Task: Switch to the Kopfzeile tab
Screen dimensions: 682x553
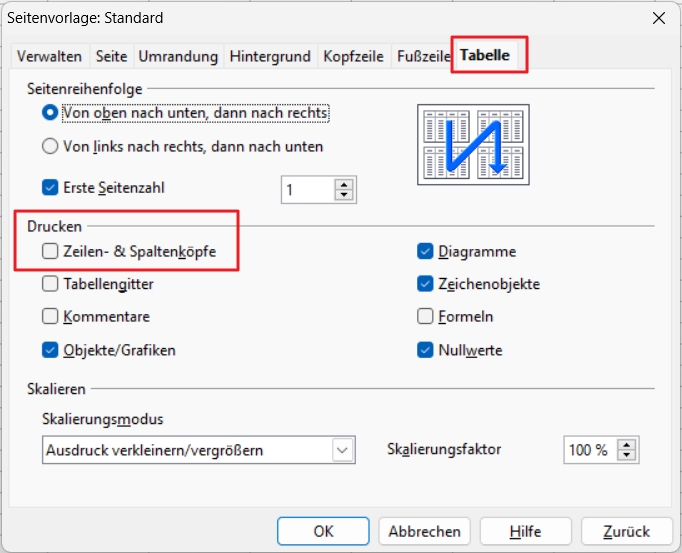Action: pos(353,56)
